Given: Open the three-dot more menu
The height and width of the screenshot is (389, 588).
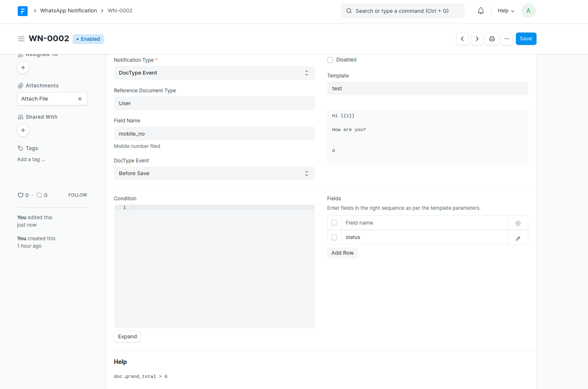Looking at the screenshot, I should pyautogui.click(x=507, y=39).
